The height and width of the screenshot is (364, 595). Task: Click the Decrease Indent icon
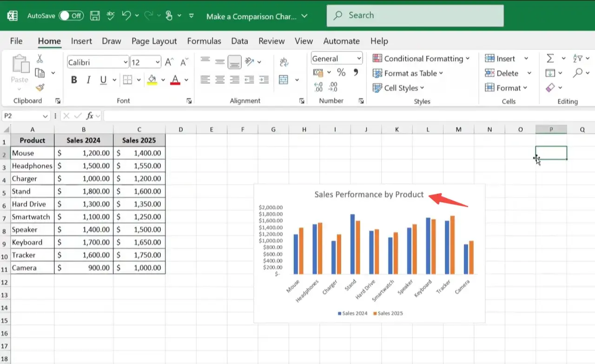250,79
